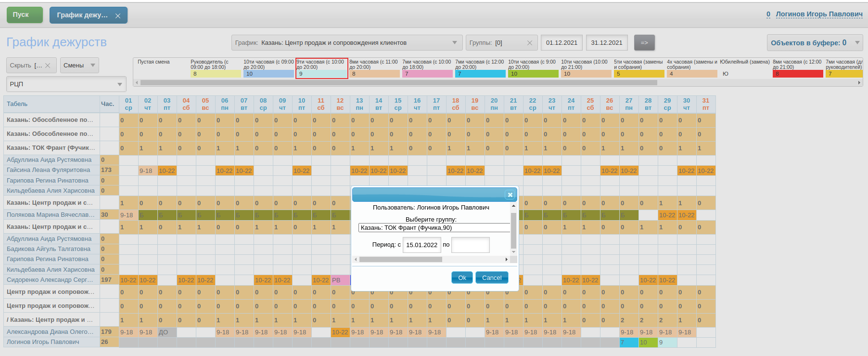Image resolution: width=868 pixels, height=356 pixels.
Task: Click the 9-18 cell for Гайсина on 02
Action: pos(148,171)
